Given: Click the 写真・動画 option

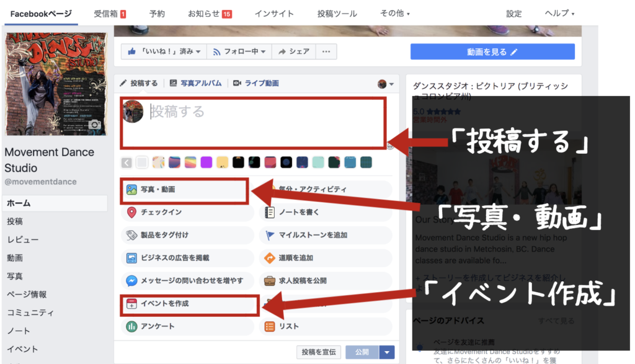Looking at the screenshot, I should (187, 190).
